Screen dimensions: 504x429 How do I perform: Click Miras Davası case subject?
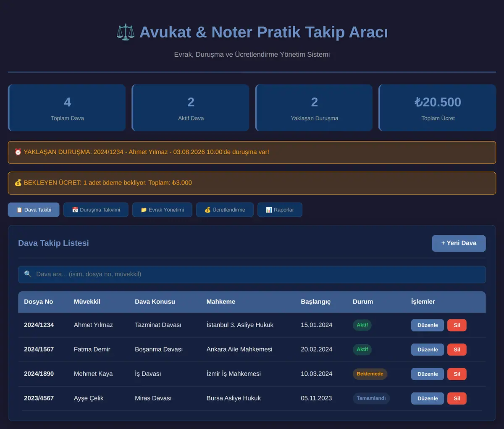153,398
